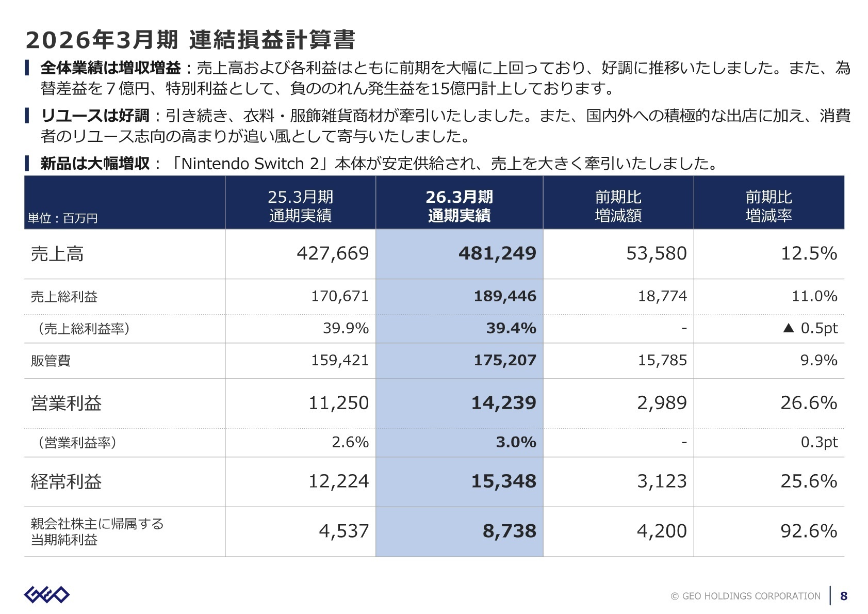868x614 pixels.
Task: Click the 25.3月期 通期実績 column header
Action: pos(300,206)
